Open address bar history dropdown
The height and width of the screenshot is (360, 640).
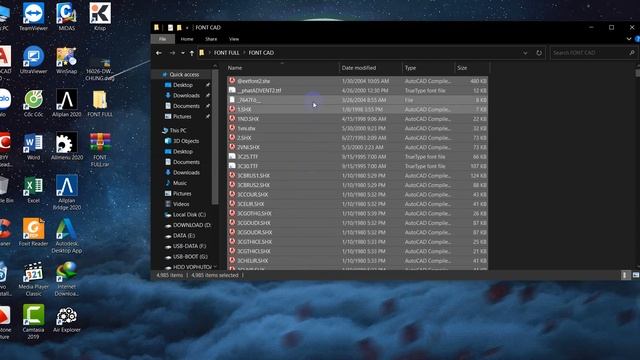[525, 53]
